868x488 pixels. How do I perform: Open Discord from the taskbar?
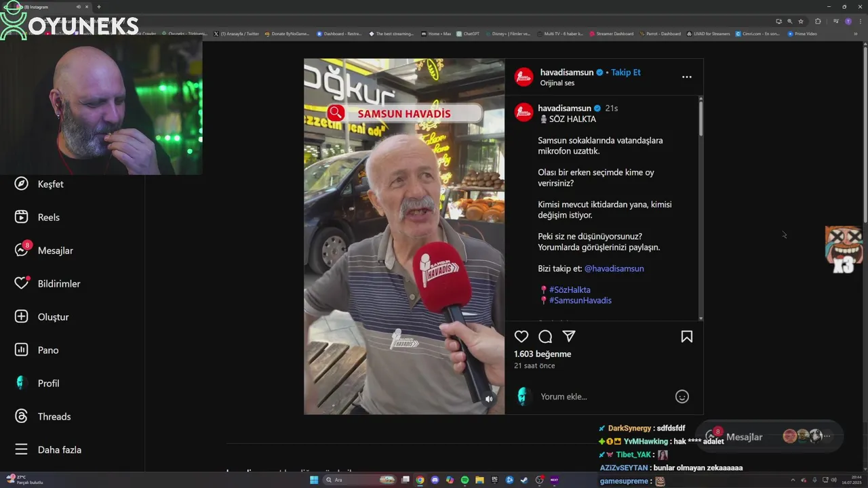click(435, 480)
